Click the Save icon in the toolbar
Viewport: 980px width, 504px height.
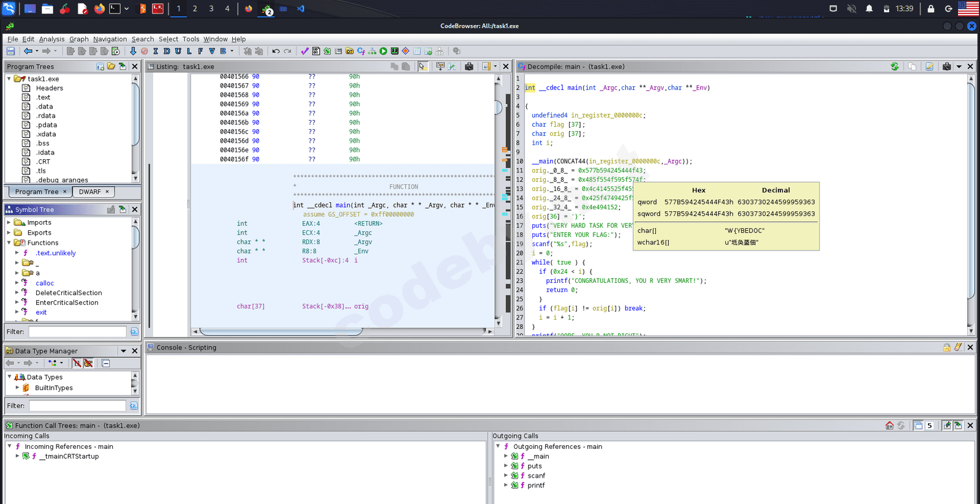tap(10, 51)
